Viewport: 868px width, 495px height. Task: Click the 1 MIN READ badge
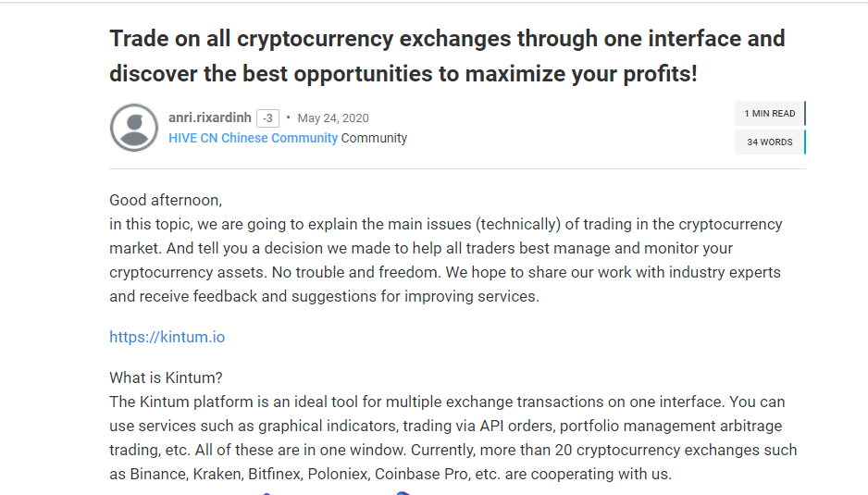[x=769, y=114]
